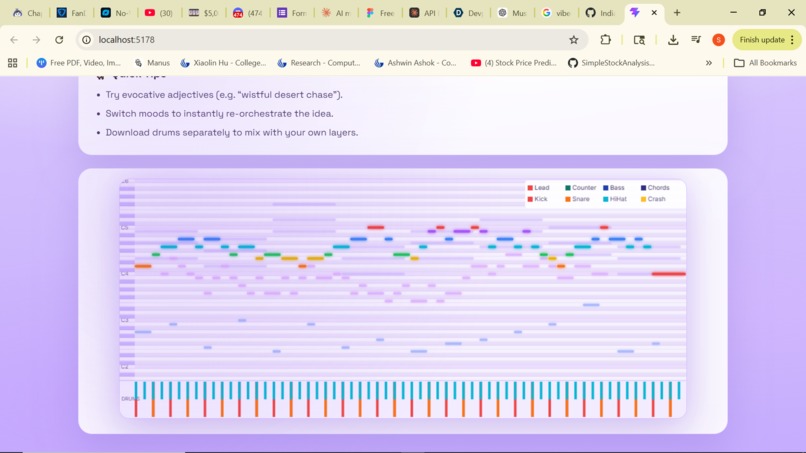The height and width of the screenshot is (453, 806).
Task: Open the Chrome menu three dots
Action: click(793, 40)
